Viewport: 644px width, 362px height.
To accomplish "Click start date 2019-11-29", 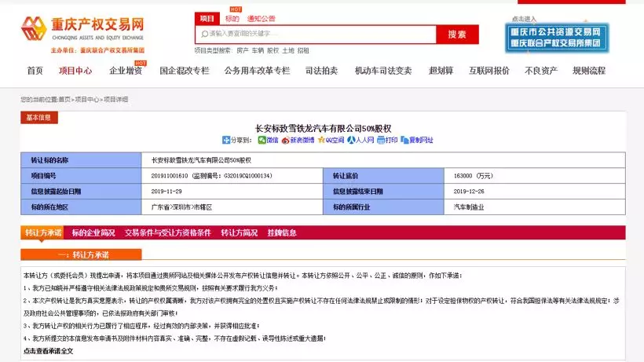I will pyautogui.click(x=166, y=192).
